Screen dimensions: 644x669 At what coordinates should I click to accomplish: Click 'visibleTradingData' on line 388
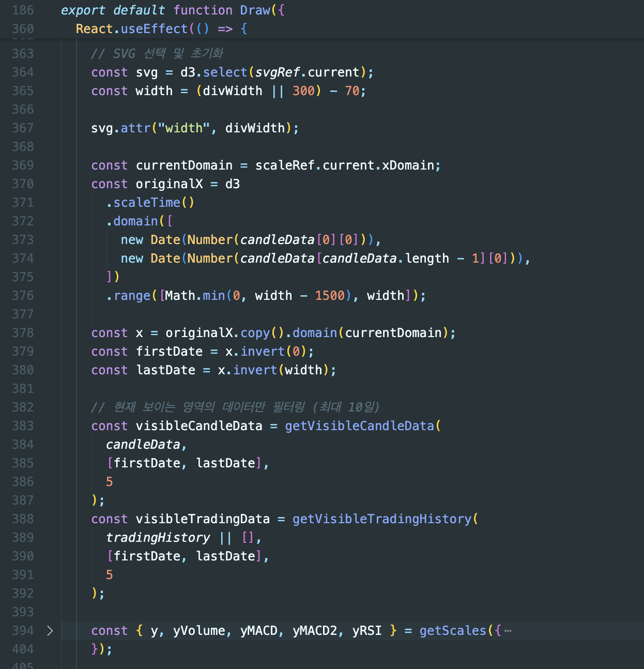(x=203, y=519)
